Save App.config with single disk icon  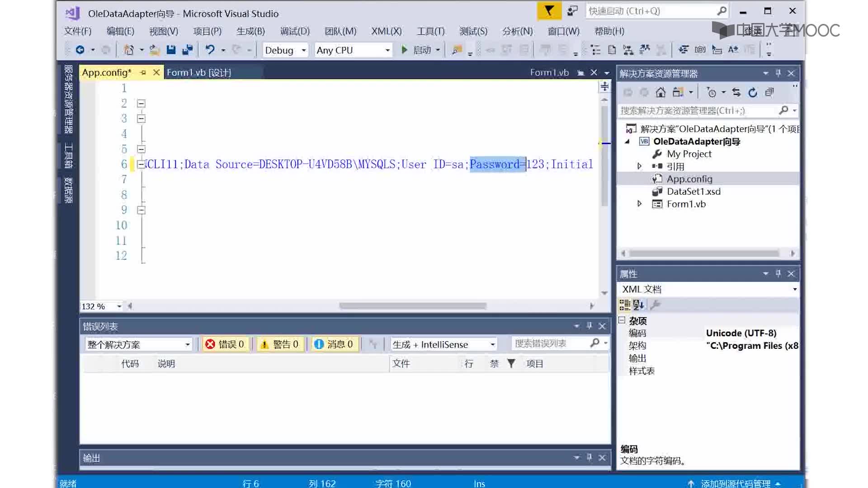click(171, 50)
